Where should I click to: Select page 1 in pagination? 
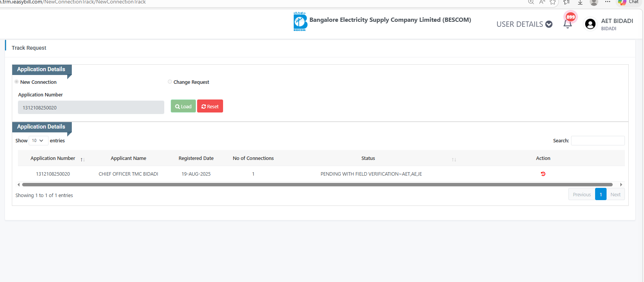(601, 194)
